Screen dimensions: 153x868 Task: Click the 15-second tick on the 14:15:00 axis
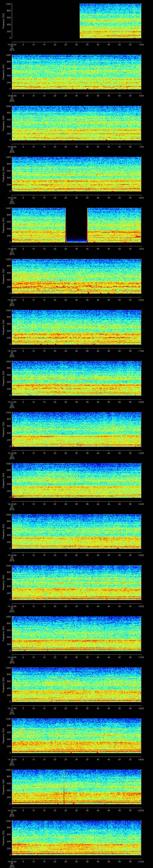tap(44, 606)
